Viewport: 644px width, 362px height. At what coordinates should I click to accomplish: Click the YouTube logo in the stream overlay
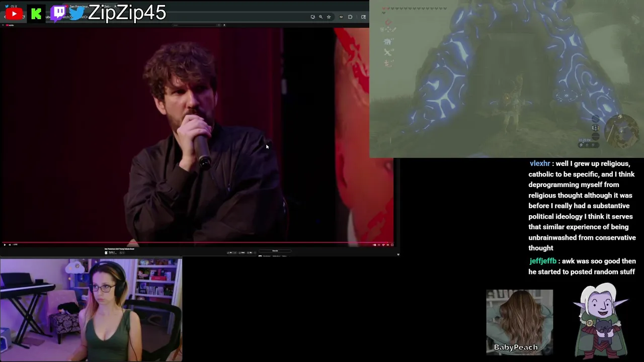pyautogui.click(x=14, y=14)
